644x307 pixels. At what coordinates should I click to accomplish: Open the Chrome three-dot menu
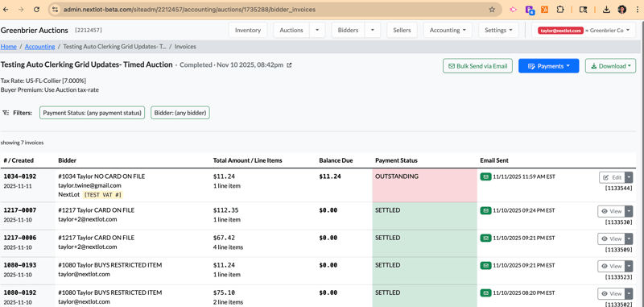pos(638,10)
